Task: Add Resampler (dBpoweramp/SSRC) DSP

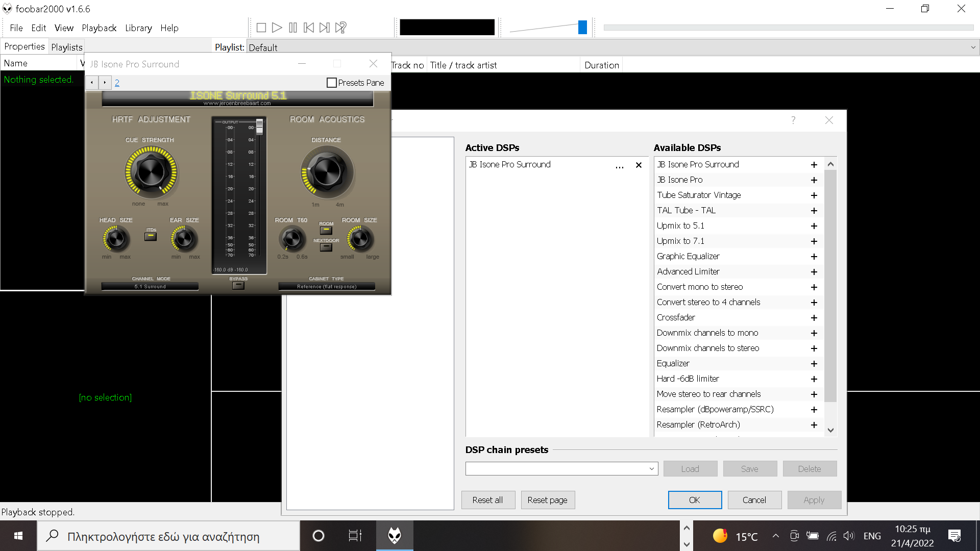Action: pyautogui.click(x=814, y=410)
